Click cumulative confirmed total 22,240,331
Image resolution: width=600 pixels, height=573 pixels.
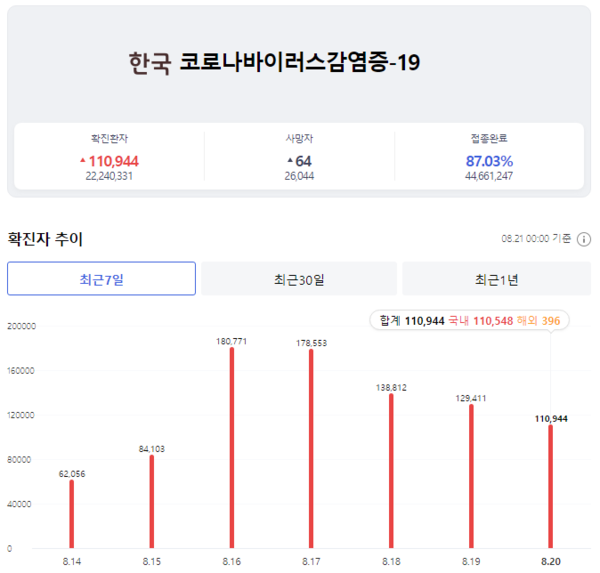(109, 176)
